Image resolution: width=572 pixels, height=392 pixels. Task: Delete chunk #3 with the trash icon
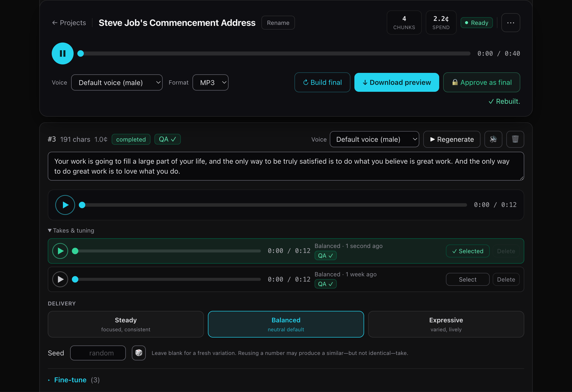click(515, 139)
